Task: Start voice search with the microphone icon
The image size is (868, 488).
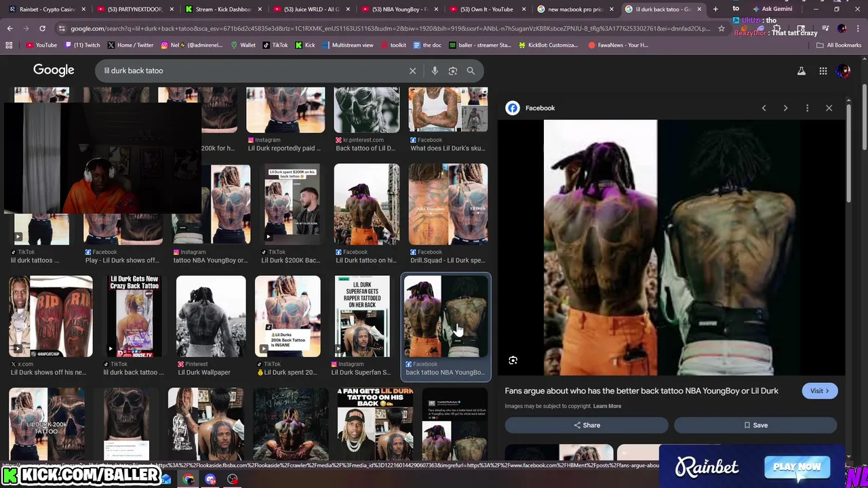Action: tap(435, 70)
